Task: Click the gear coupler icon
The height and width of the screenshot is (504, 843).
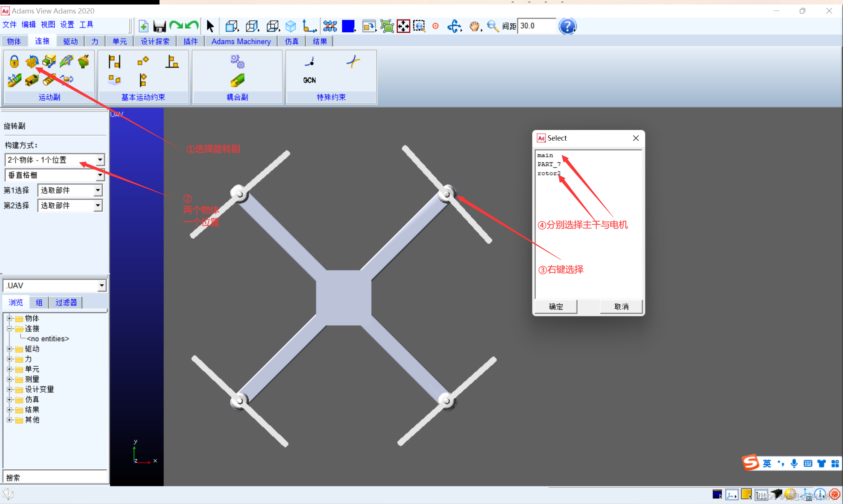Action: (x=237, y=61)
